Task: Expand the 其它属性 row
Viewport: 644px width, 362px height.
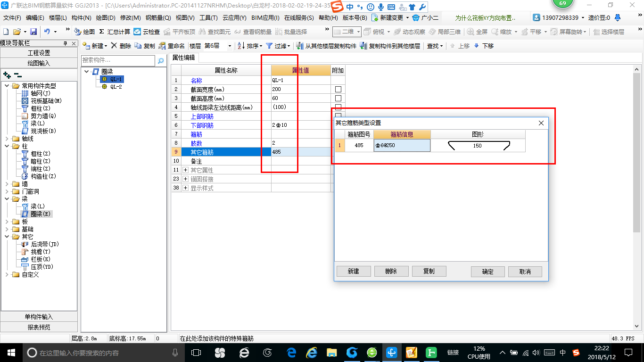Action: (185, 170)
